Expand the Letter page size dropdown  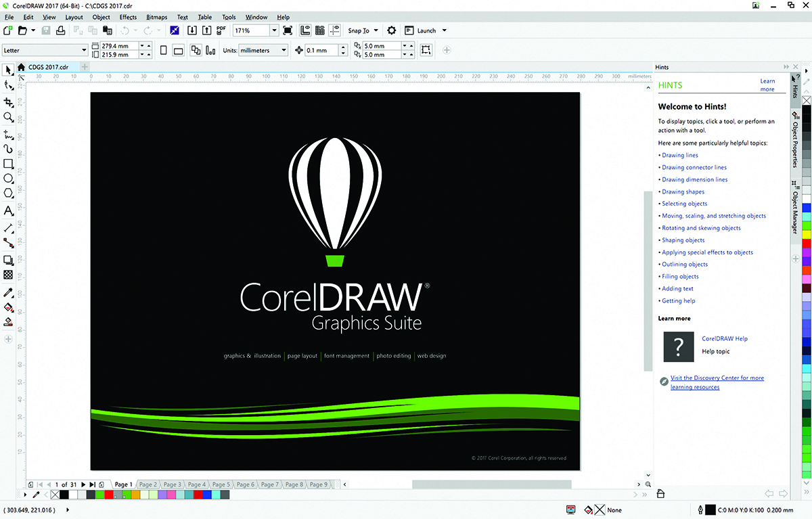pyautogui.click(x=84, y=50)
